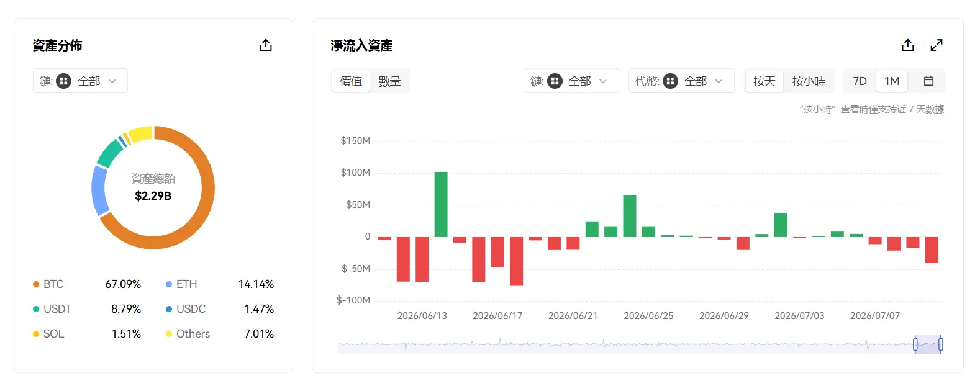Expand 淨流入資產 chart to fullscreen

coord(937,45)
